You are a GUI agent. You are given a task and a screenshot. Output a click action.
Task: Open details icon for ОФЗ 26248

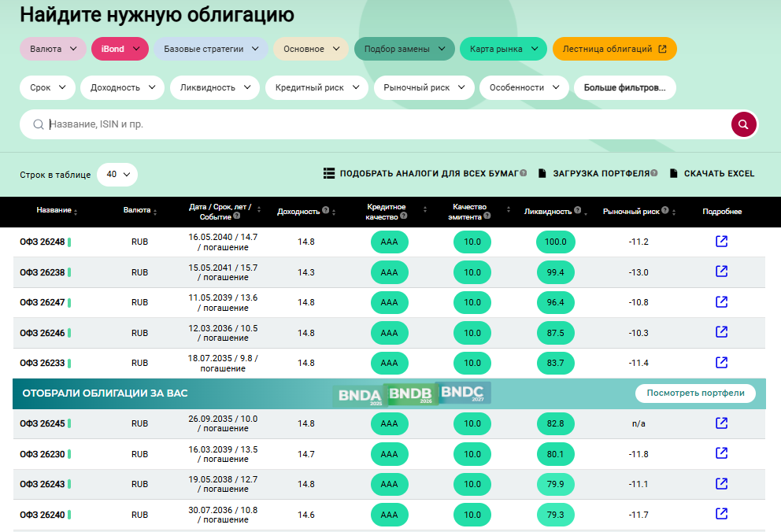pyautogui.click(x=721, y=242)
